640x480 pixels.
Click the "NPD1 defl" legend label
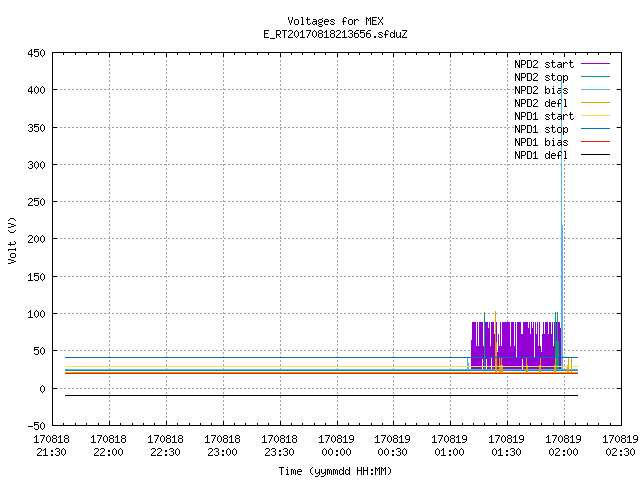coord(541,155)
